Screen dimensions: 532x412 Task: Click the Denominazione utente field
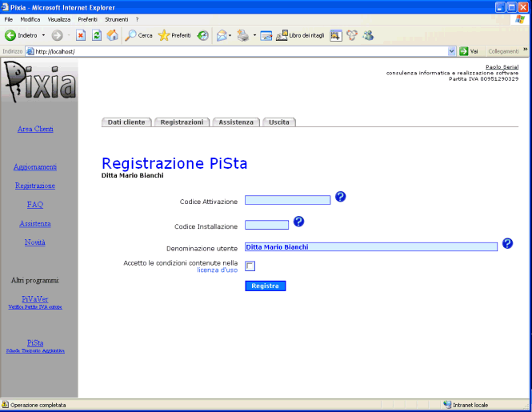coord(371,246)
